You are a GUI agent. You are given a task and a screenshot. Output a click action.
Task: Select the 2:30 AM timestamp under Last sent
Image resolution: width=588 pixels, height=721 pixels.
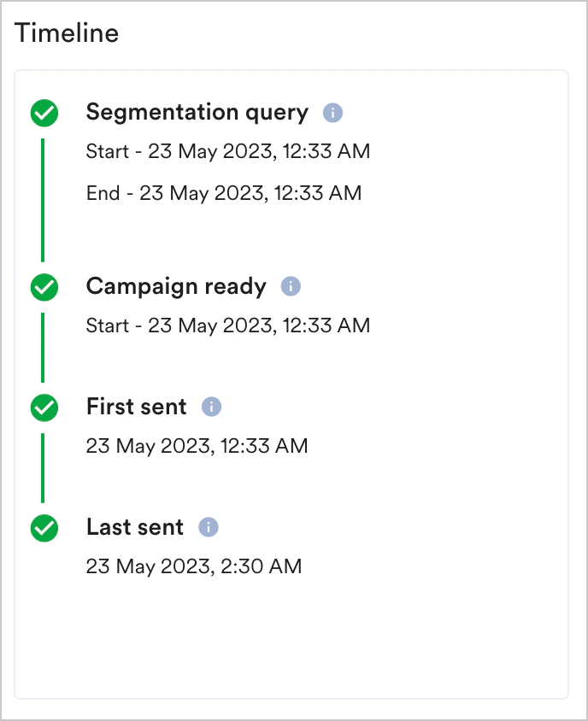[x=194, y=566]
